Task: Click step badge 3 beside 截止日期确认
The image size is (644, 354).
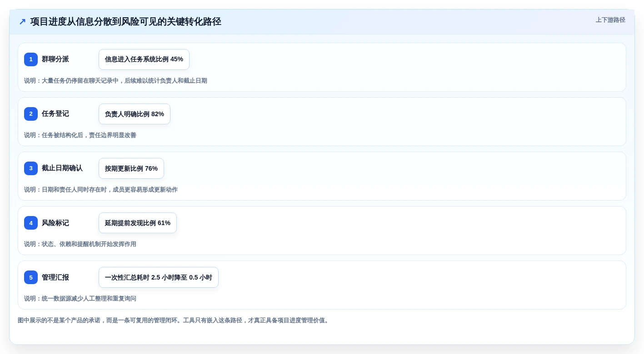Action: point(31,168)
